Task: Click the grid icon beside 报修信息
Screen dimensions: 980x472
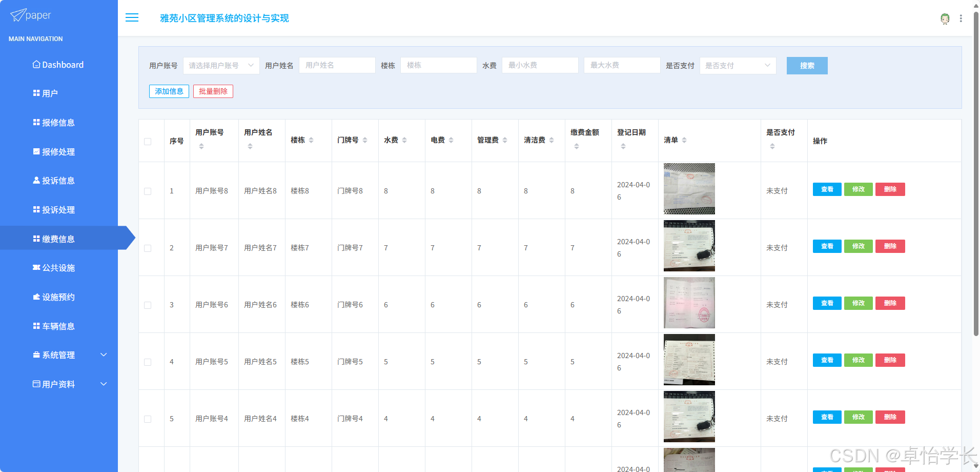Action: tap(36, 123)
